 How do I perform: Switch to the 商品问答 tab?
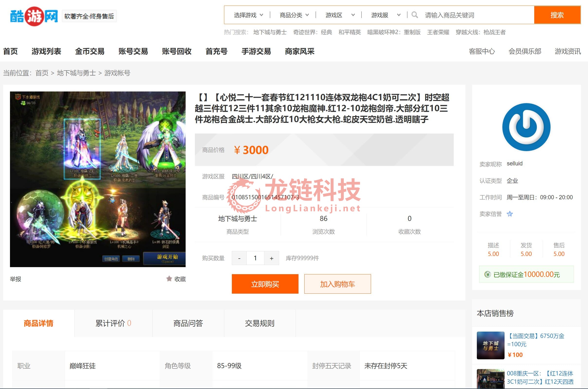[x=188, y=323]
